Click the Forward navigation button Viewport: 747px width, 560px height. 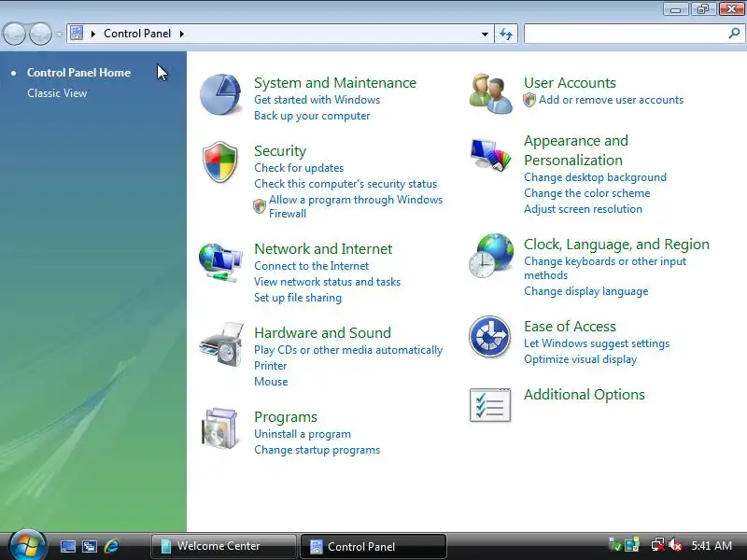[x=40, y=34]
